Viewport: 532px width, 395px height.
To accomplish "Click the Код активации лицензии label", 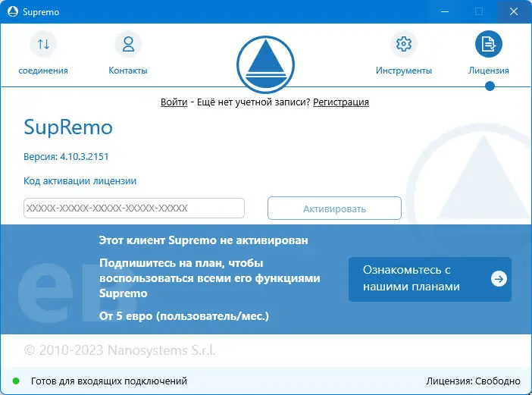I will pos(80,181).
